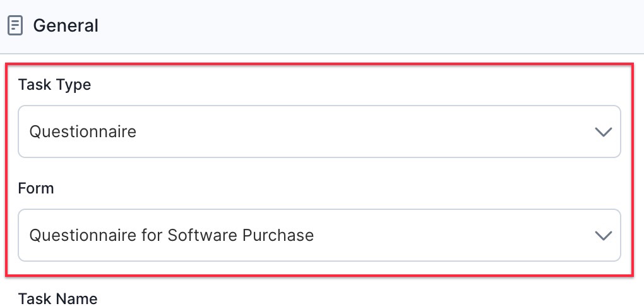Open the Form dropdown
644x306 pixels.
coord(319,235)
